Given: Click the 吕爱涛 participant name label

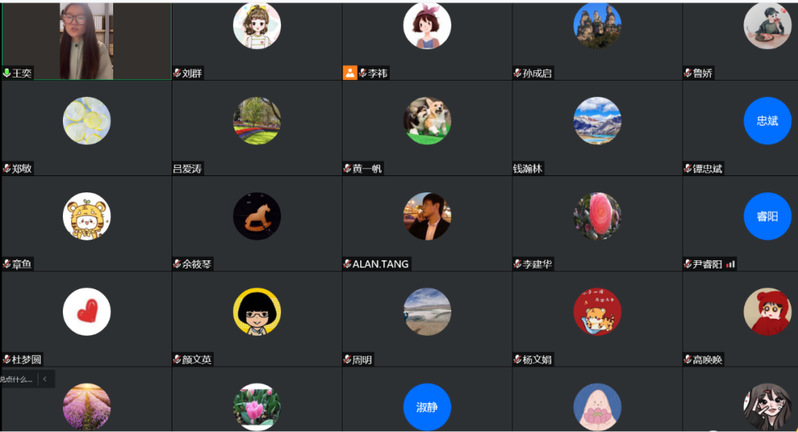Looking at the screenshot, I should 187,168.
